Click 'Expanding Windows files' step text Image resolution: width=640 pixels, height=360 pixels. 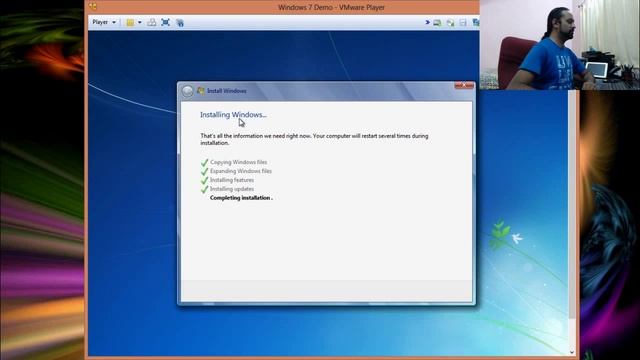[241, 171]
